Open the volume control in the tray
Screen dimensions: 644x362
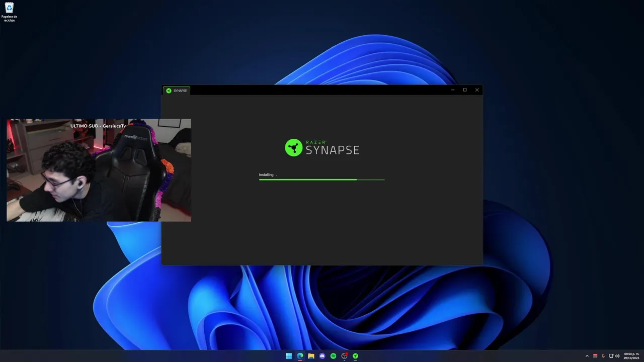(x=617, y=356)
